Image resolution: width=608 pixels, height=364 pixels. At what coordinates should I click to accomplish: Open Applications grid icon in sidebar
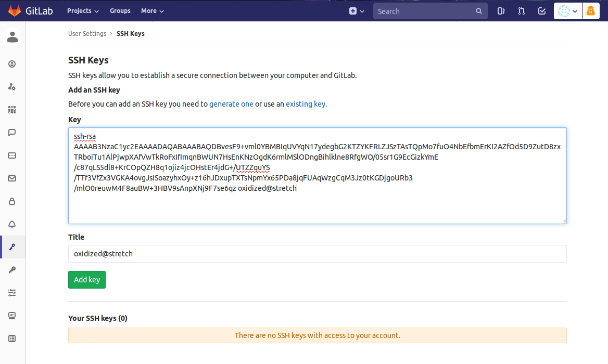point(12,110)
